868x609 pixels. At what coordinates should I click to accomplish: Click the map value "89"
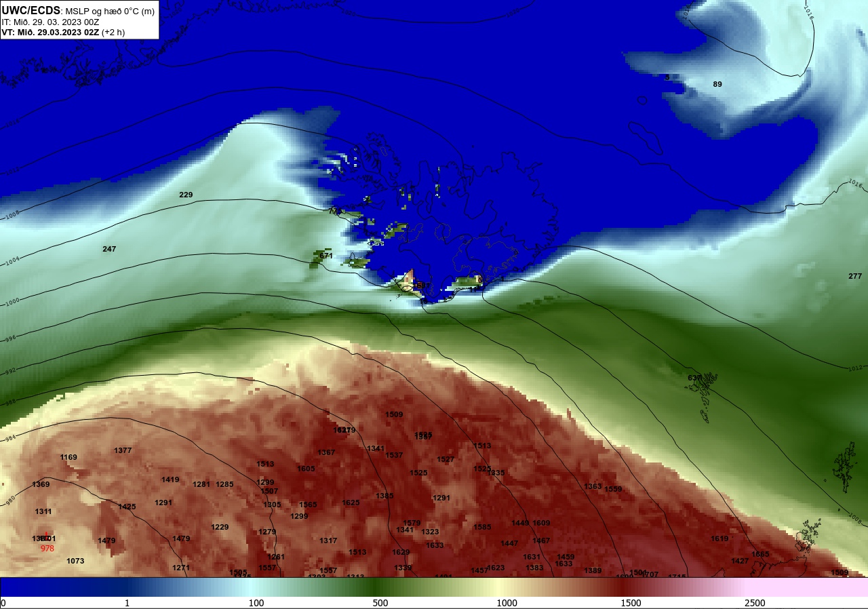click(x=717, y=84)
